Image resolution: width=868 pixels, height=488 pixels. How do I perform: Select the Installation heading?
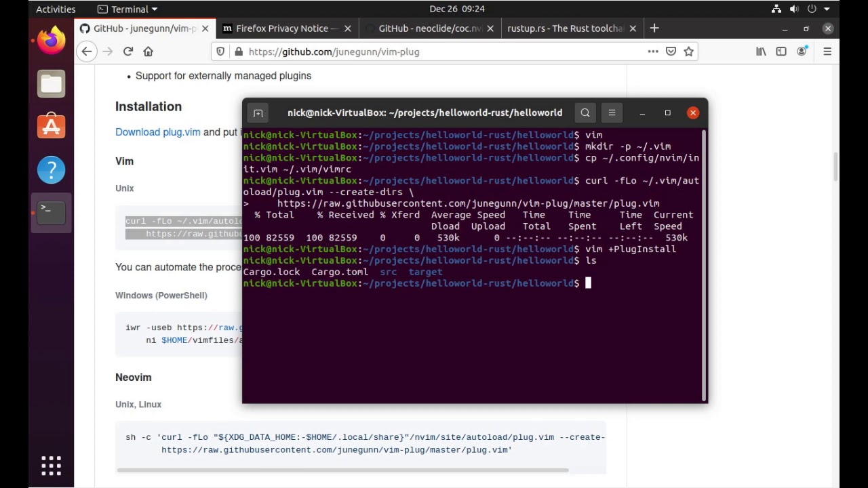point(149,106)
